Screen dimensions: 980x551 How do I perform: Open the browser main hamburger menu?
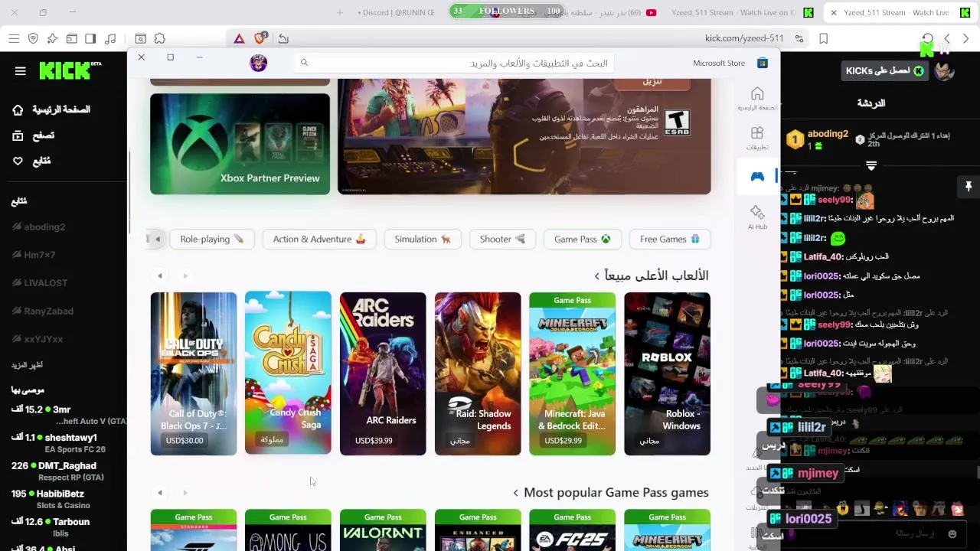14,38
